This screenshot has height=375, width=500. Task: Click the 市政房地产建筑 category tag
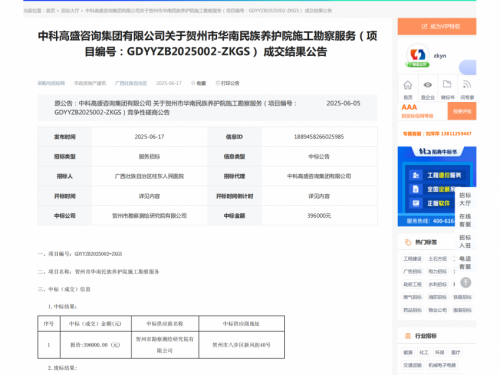click(x=90, y=83)
